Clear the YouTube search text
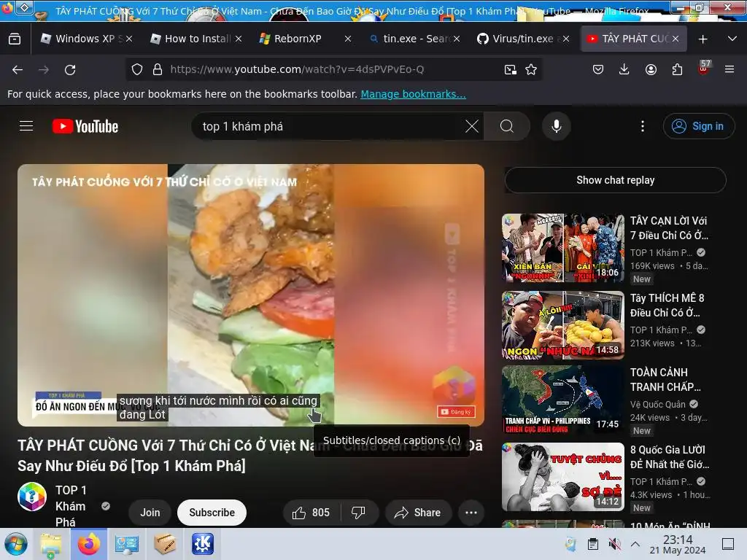Screen dimensions: 747x560 coord(472,126)
